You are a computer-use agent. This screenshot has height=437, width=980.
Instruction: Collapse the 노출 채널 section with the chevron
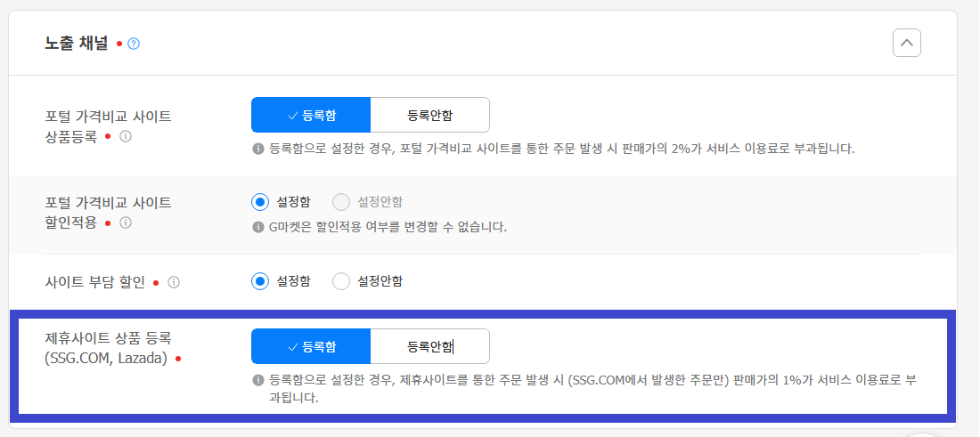pos(906,42)
